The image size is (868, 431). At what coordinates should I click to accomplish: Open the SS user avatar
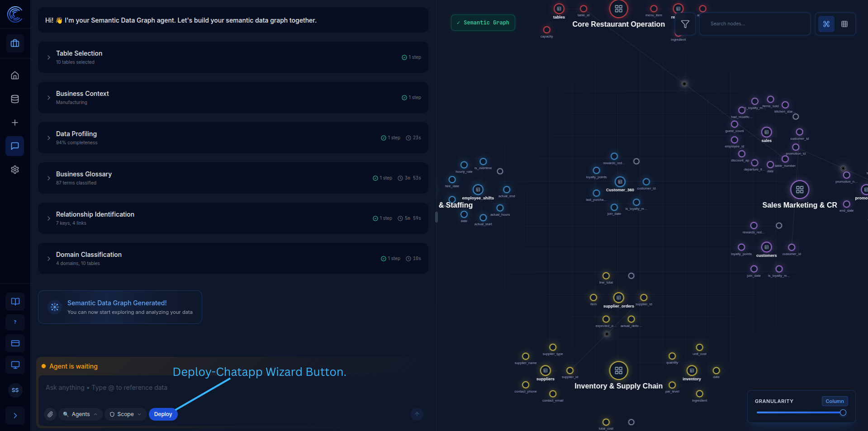coord(15,390)
